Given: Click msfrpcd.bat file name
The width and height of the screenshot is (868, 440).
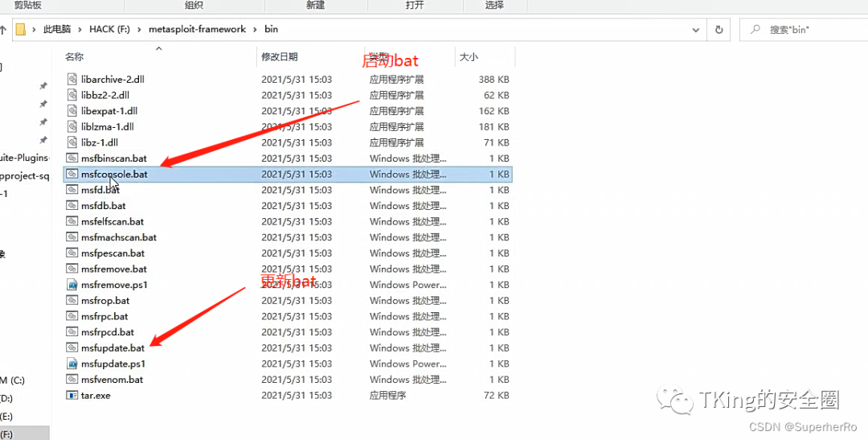Looking at the screenshot, I should click(108, 332).
